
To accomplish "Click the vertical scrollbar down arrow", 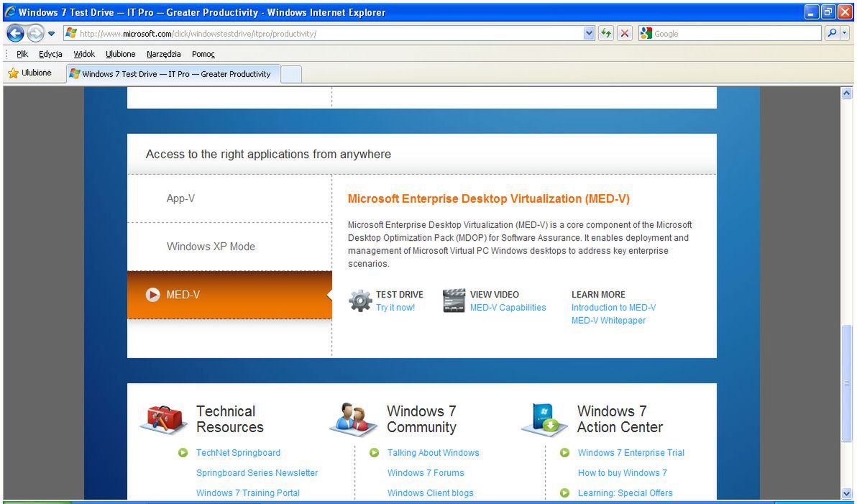I will pyautogui.click(x=847, y=493).
